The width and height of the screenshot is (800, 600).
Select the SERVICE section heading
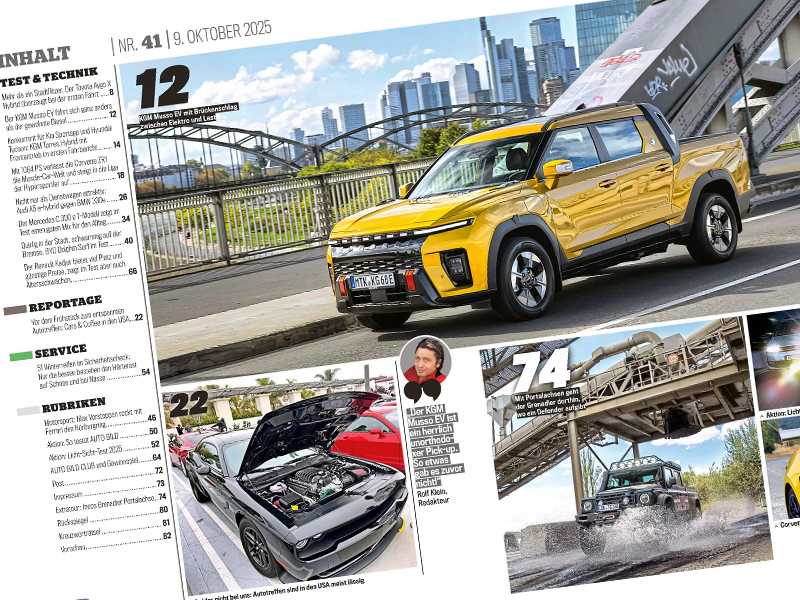tap(60, 352)
